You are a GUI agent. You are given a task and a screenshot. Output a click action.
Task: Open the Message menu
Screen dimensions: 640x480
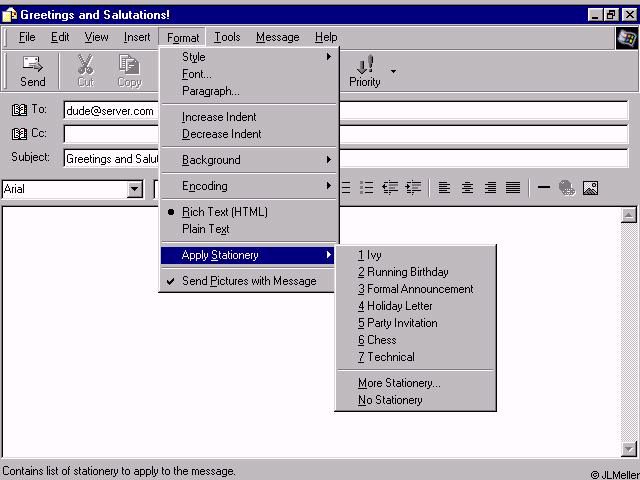point(278,37)
